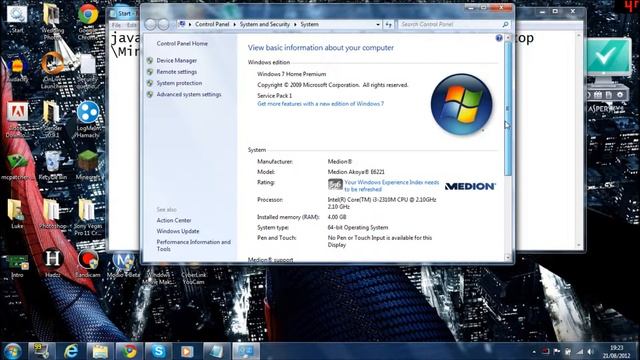Expand arrow after 'Control Panel' breadcrumb
Viewport: 640px width, 360px height.
point(234,24)
